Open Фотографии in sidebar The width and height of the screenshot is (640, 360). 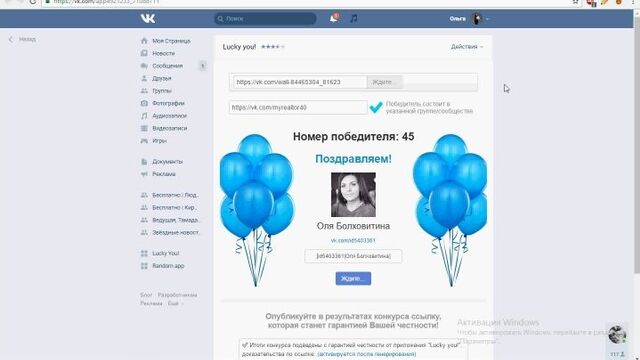pos(168,103)
